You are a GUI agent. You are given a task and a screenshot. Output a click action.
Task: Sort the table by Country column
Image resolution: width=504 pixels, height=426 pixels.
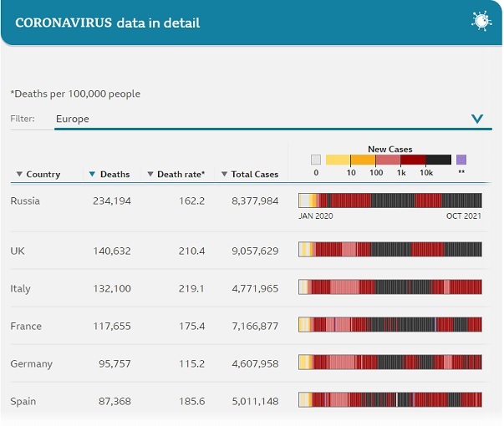tap(38, 174)
